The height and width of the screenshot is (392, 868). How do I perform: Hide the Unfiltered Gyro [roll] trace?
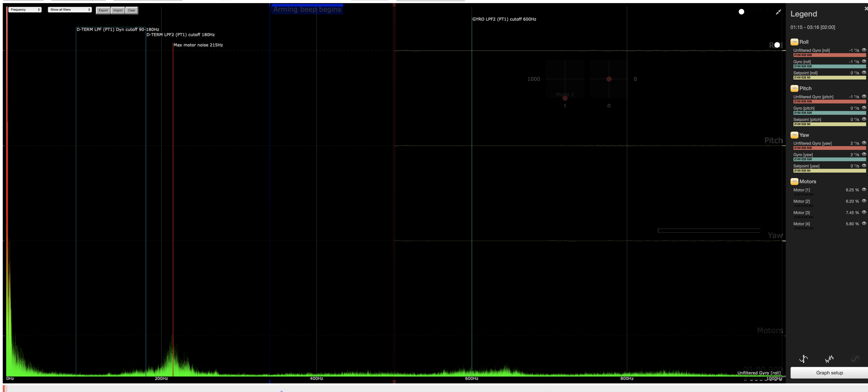[864, 50]
